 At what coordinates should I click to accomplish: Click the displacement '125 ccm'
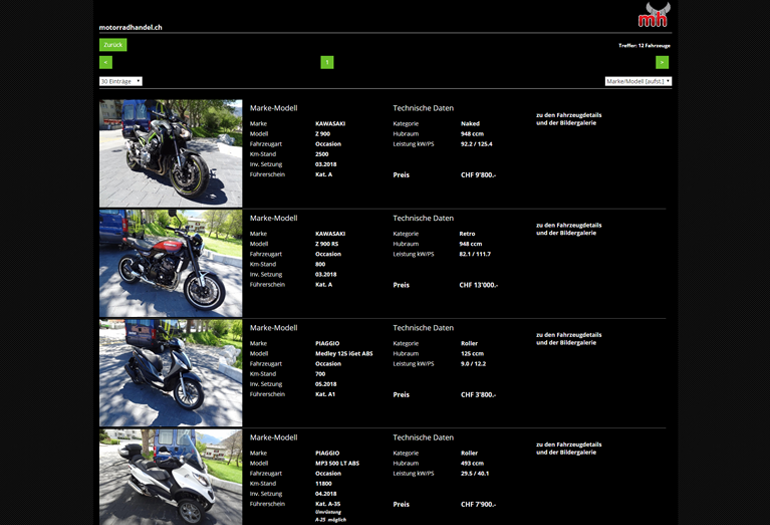click(472, 354)
